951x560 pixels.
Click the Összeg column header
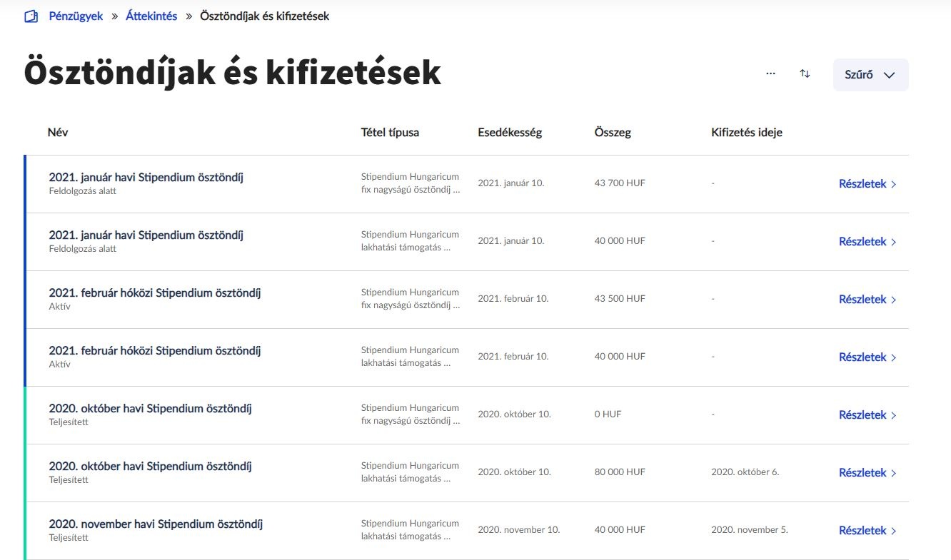coord(613,132)
